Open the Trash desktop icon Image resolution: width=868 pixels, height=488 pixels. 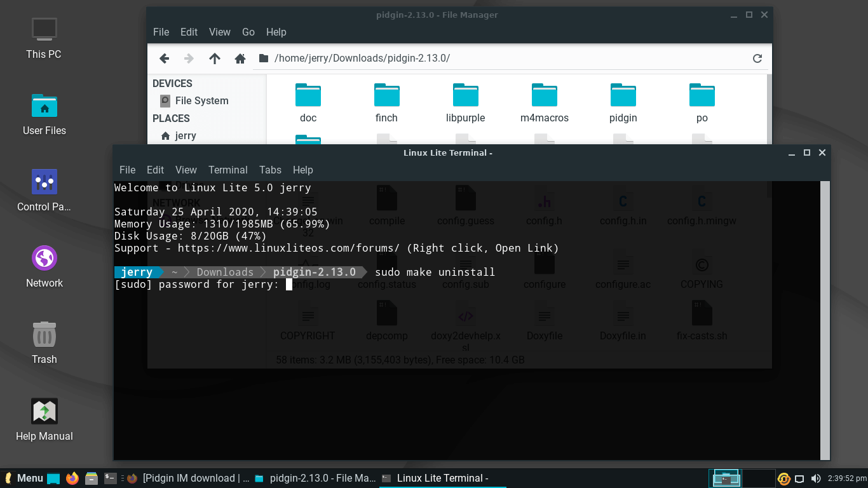point(44,342)
